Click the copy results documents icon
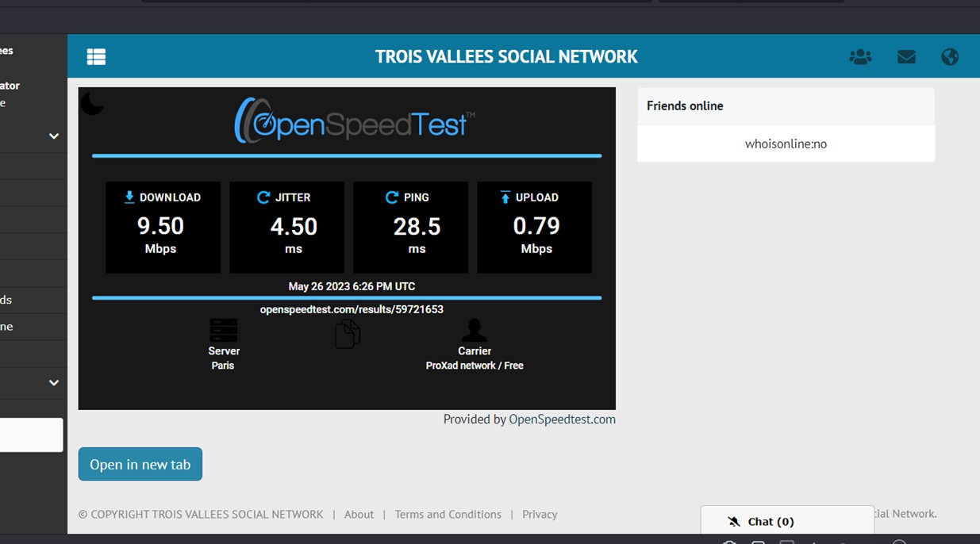Viewport: 980px width, 544px height. pyautogui.click(x=347, y=335)
